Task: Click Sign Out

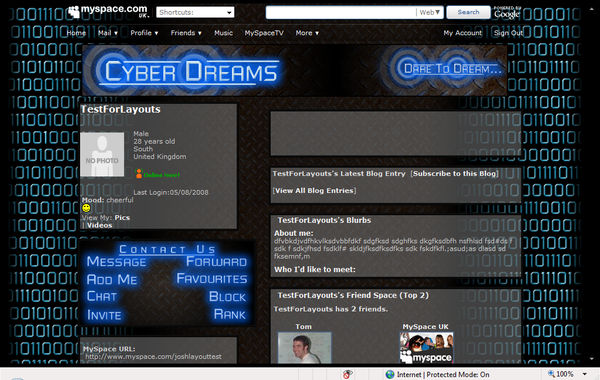Action: (508, 33)
